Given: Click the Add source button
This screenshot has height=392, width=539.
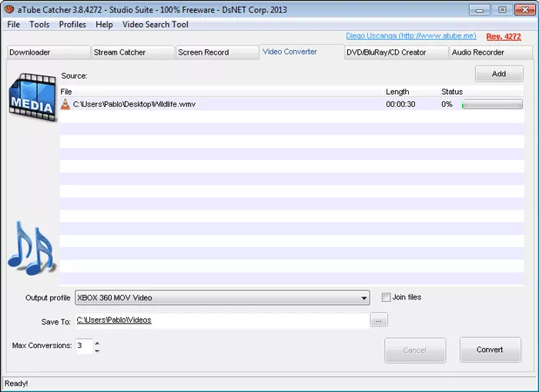Looking at the screenshot, I should click(x=499, y=74).
